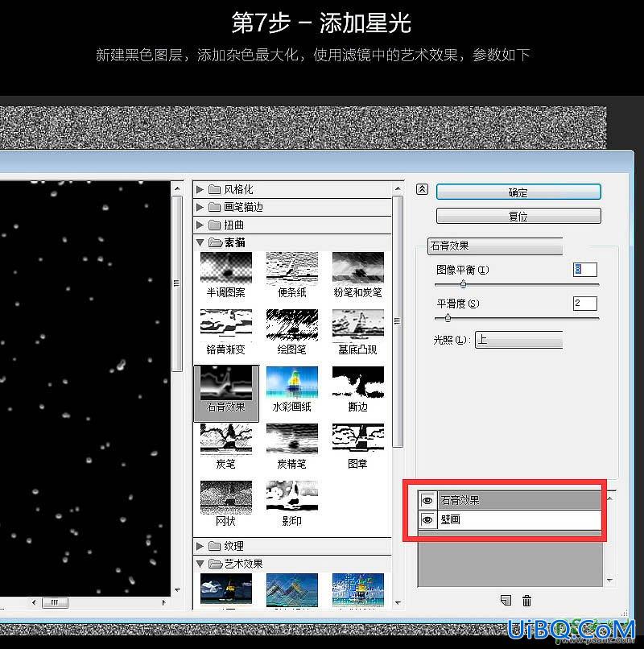The width and height of the screenshot is (644, 649).
Task: Click the filter list vertical scrollbar
Action: pyautogui.click(x=398, y=321)
